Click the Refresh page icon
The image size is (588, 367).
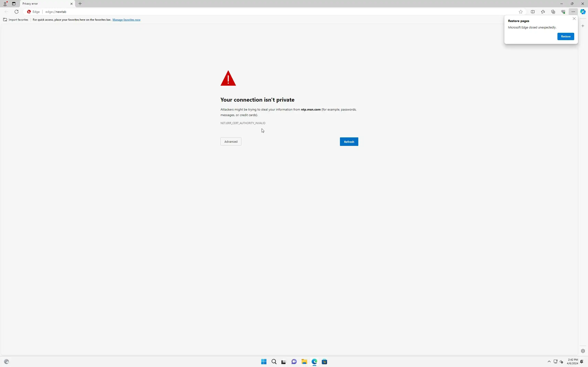pyautogui.click(x=17, y=12)
